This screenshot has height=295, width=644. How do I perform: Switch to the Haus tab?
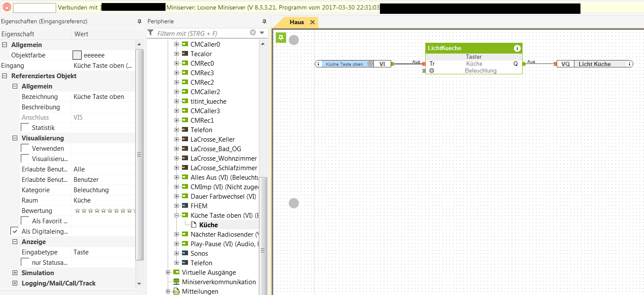(x=296, y=22)
